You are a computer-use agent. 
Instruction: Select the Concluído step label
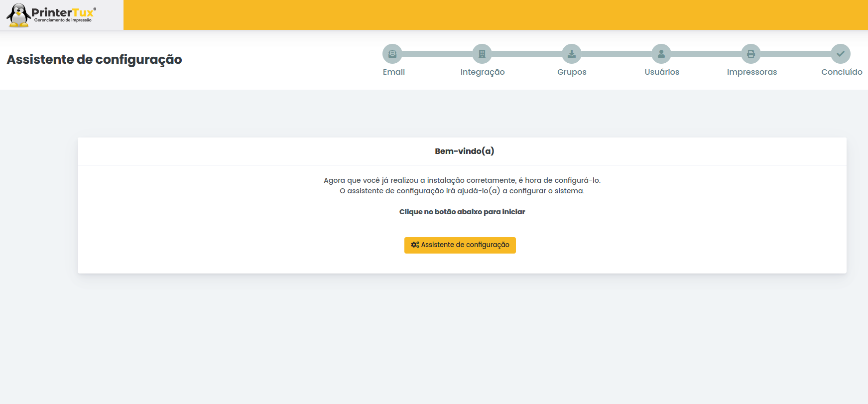click(842, 72)
